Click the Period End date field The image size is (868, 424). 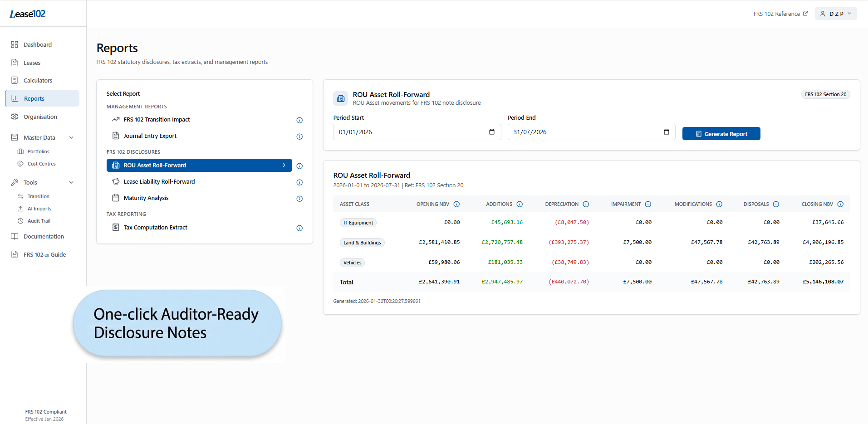pos(591,132)
